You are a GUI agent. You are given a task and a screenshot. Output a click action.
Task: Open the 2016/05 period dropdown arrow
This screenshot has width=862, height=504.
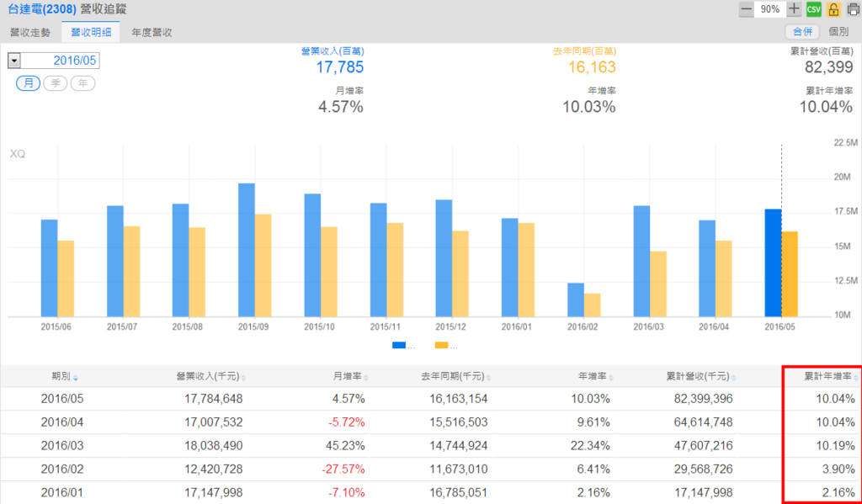point(14,61)
